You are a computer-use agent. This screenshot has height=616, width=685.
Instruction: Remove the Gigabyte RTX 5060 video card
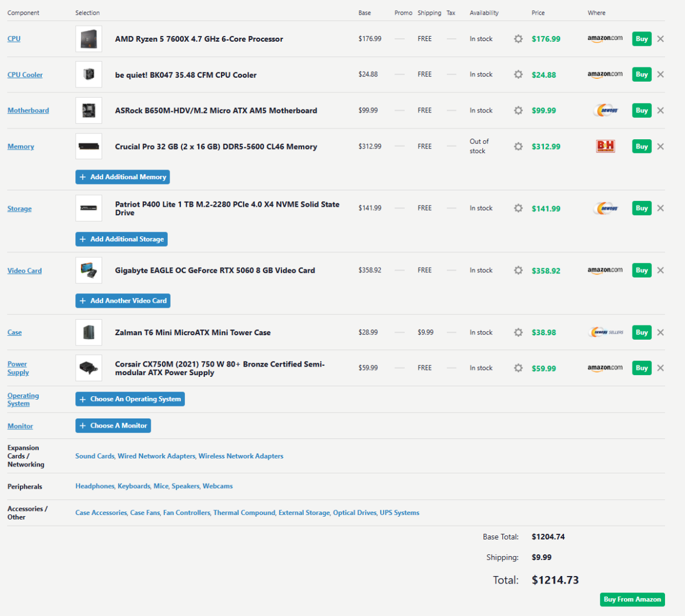(660, 270)
